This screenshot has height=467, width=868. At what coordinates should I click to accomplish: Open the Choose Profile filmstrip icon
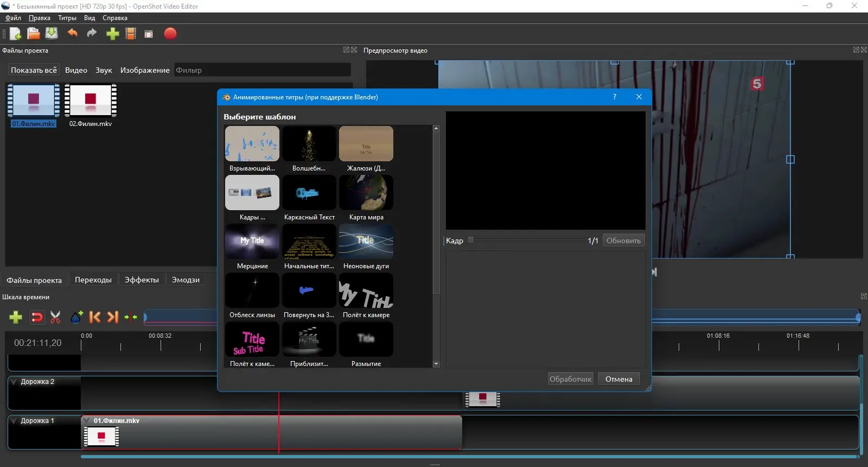[131, 34]
